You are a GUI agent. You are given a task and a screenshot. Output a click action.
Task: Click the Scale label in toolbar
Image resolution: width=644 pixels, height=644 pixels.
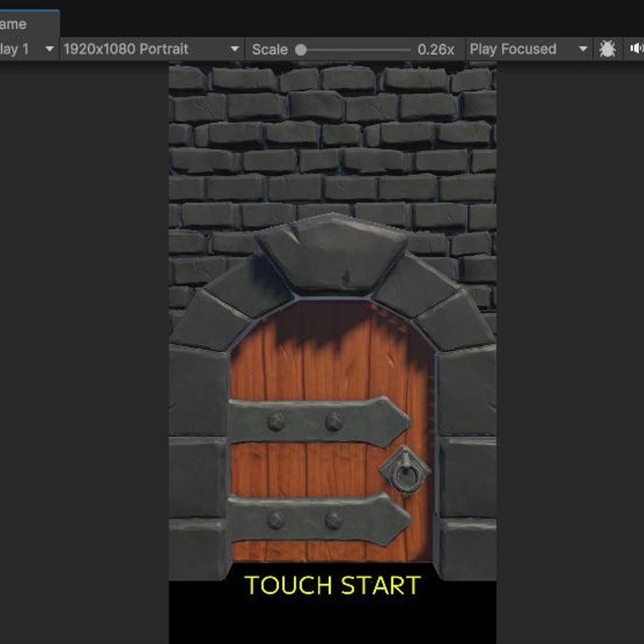point(269,49)
